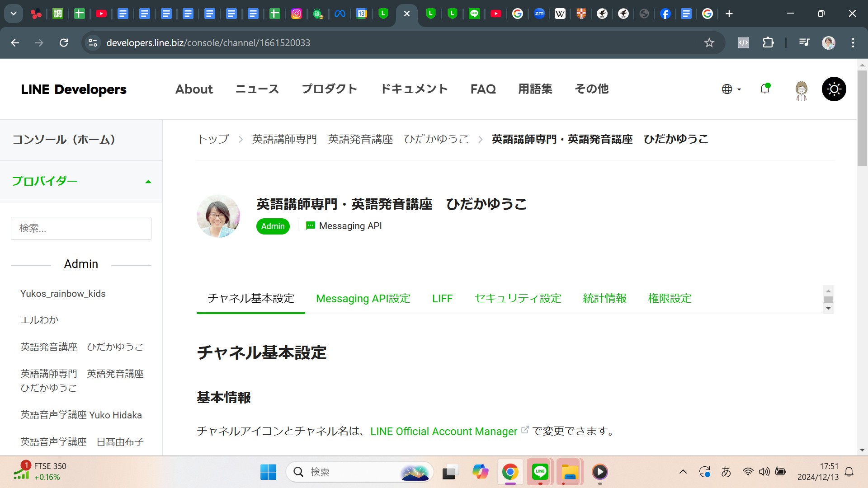Reload the current page
This screenshot has height=488, width=868.
pos(64,42)
